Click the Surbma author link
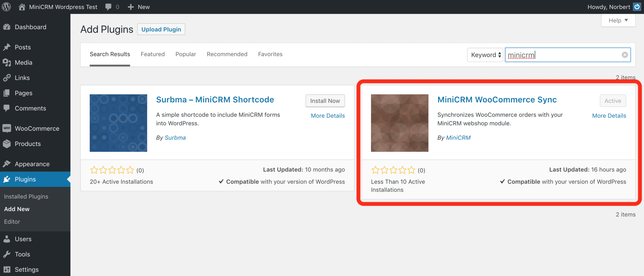This screenshot has height=276, width=644. 175,138
